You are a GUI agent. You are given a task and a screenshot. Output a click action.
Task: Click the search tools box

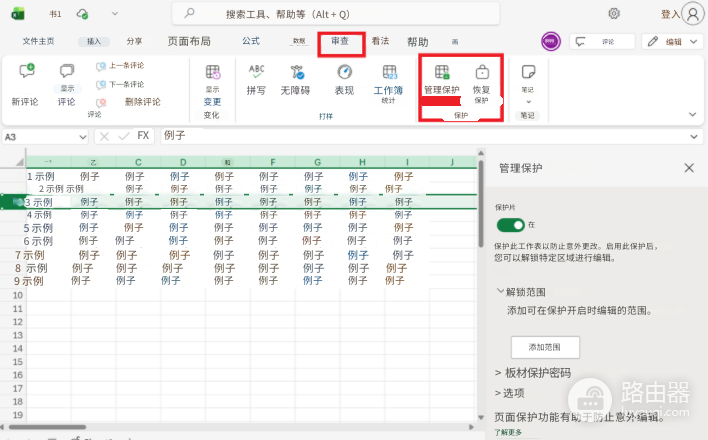tap(335, 14)
